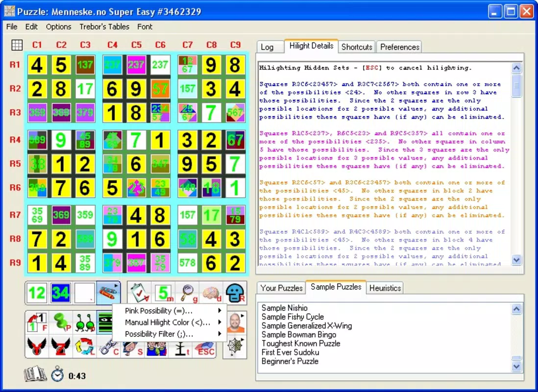Open the Font menu
The width and height of the screenshot is (538, 392).
pyautogui.click(x=145, y=26)
